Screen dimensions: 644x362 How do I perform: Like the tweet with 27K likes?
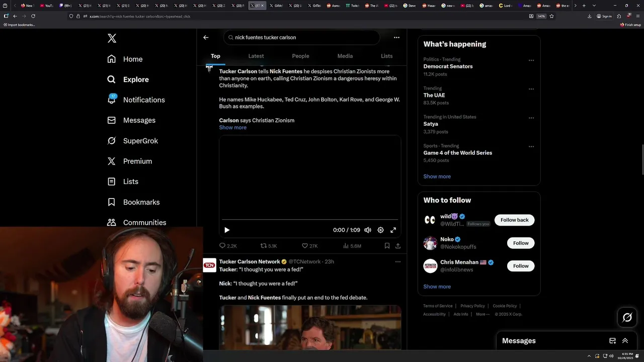point(309,246)
